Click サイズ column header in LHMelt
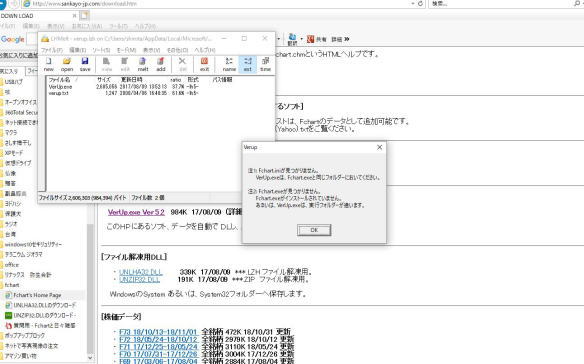 click(x=104, y=79)
